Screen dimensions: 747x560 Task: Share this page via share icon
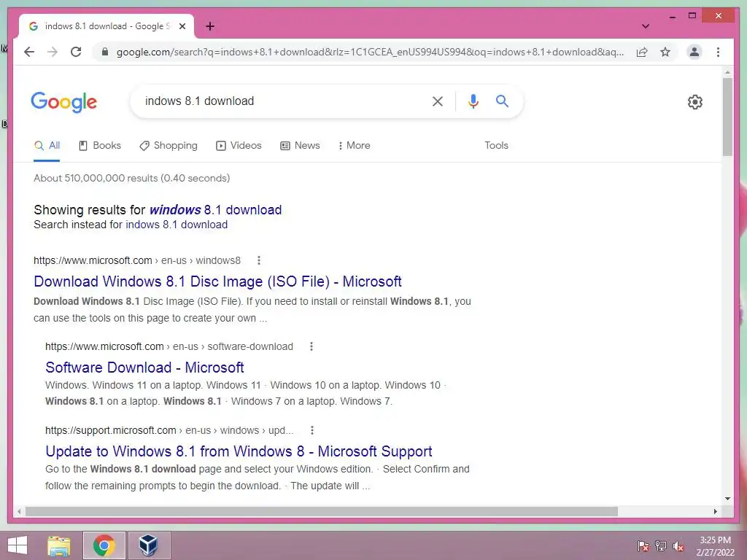642,52
